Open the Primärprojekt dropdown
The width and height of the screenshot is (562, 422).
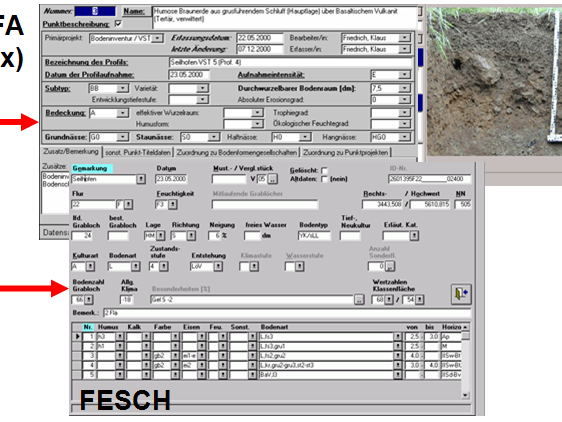[x=158, y=38]
